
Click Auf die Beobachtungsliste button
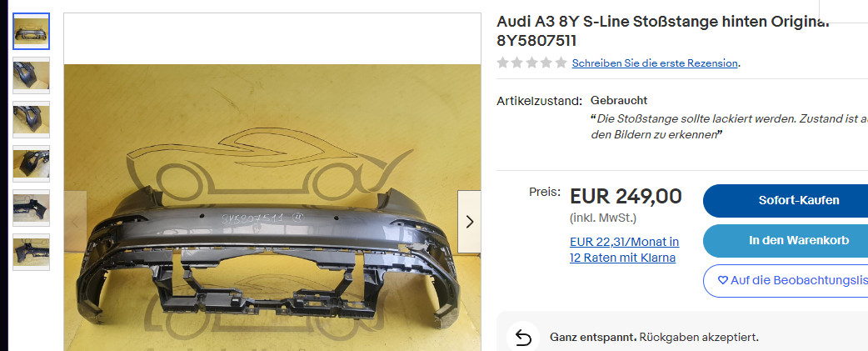[x=786, y=281]
